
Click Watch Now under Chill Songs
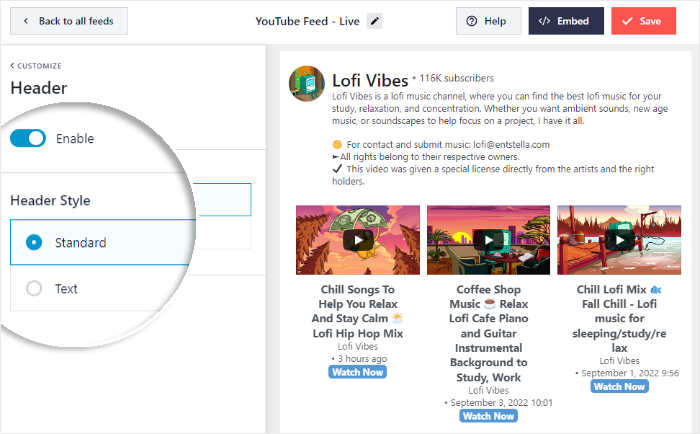(357, 372)
